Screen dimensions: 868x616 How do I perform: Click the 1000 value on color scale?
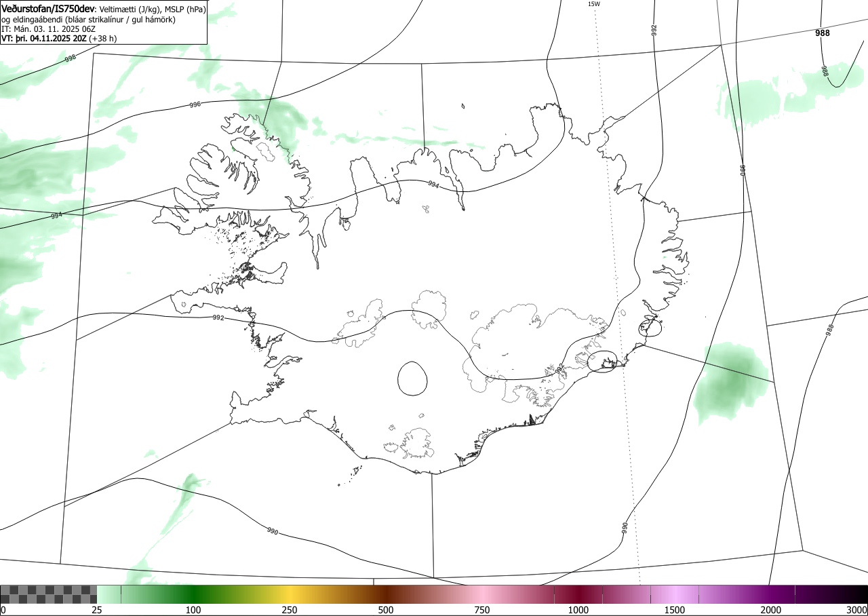pyautogui.click(x=578, y=610)
